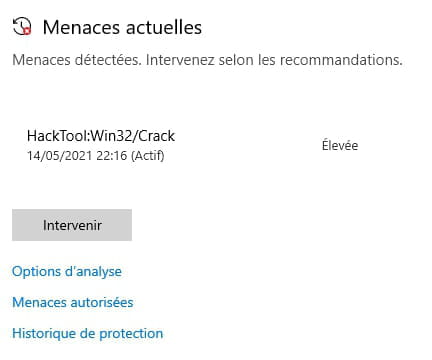This screenshot has width=432, height=360.
Task: Open Historique de protection link
Action: point(88,333)
